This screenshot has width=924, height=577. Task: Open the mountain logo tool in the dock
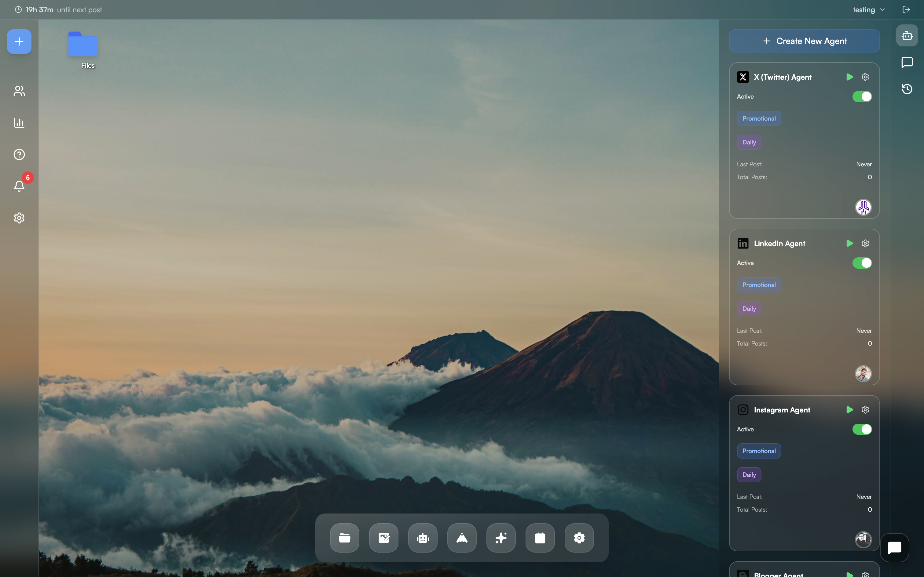point(462,538)
